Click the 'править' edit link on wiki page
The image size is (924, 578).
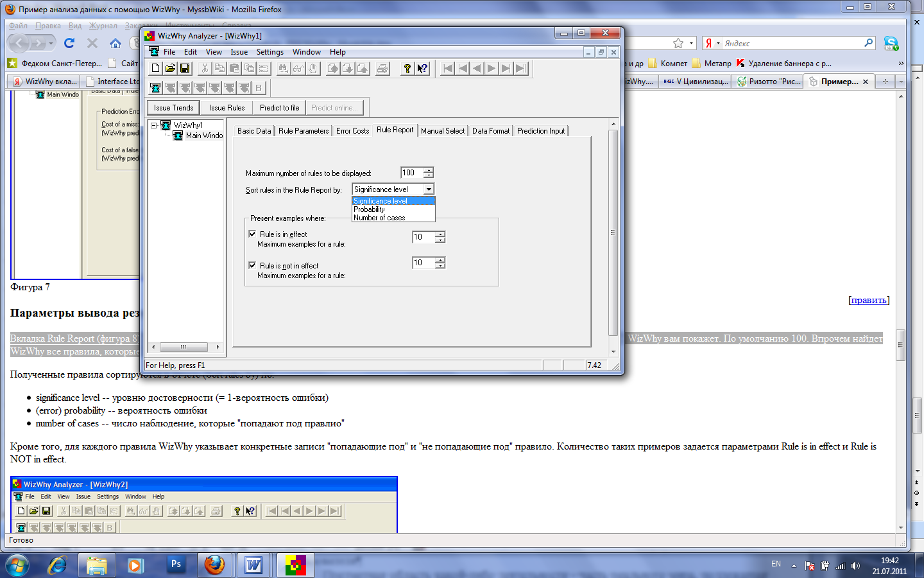pos(869,300)
